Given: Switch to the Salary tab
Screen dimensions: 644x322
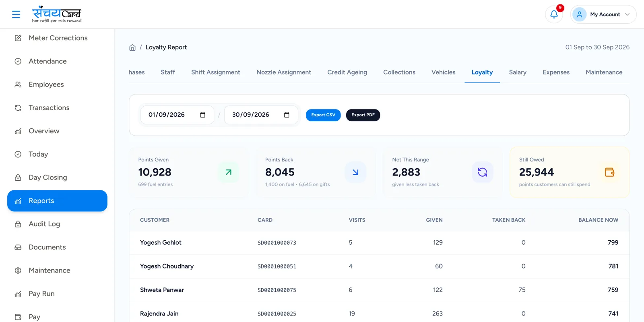Looking at the screenshot, I should 518,72.
